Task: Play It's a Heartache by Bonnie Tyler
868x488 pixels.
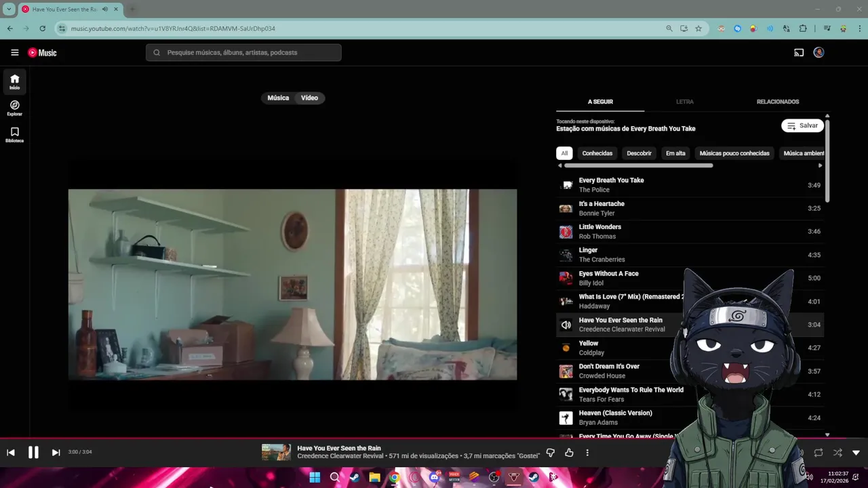Action: coord(690,208)
